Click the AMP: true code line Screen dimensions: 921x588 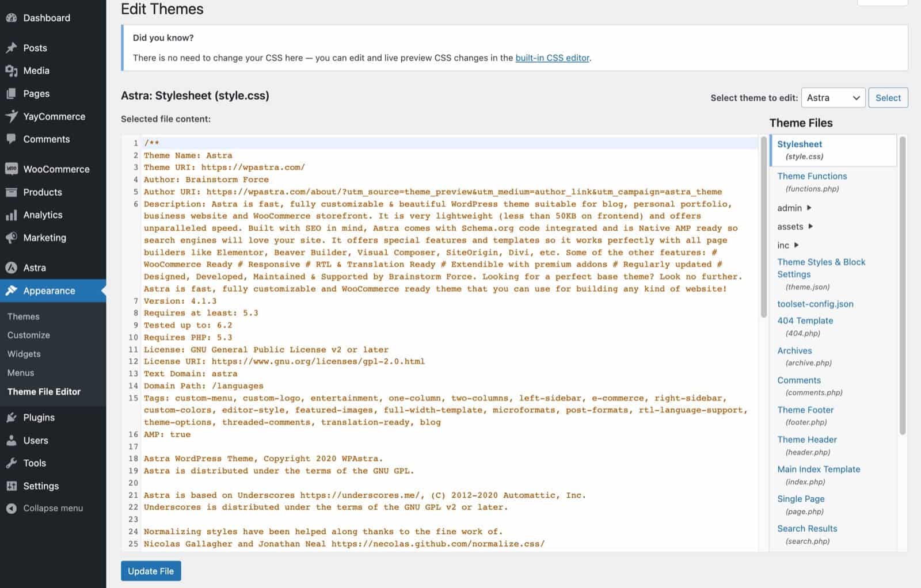pos(167,434)
